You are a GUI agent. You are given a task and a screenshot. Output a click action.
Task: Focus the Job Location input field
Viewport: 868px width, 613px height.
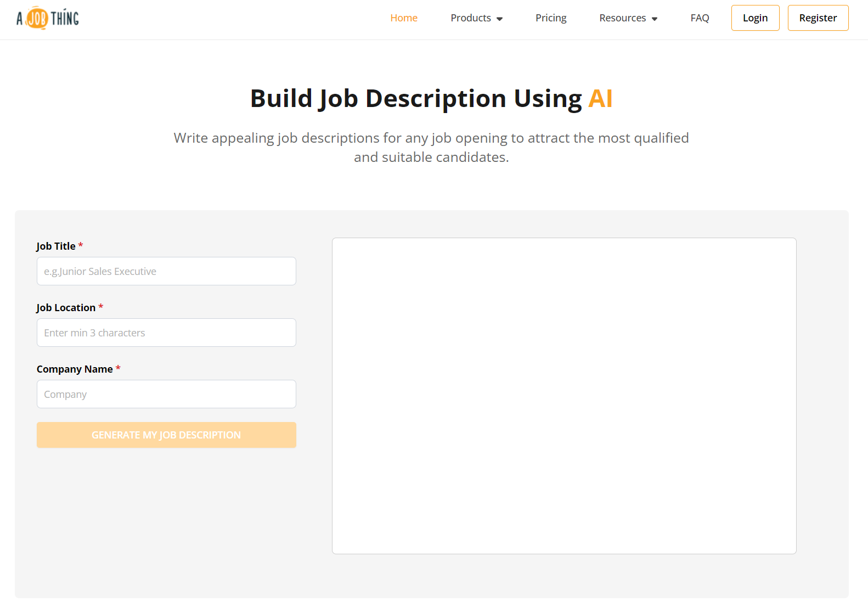click(166, 333)
